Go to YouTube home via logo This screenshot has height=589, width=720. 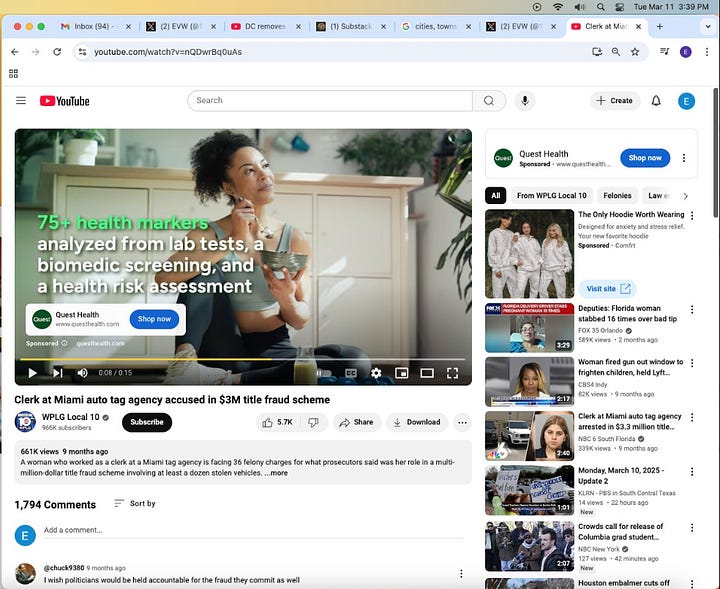pos(65,101)
